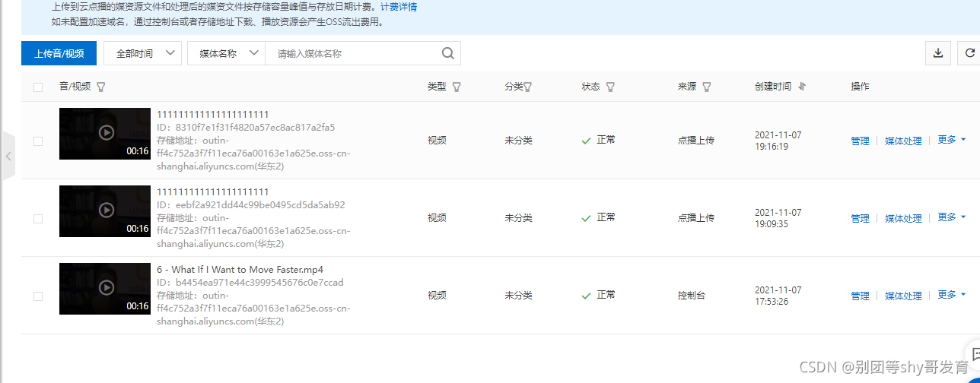Play the What If I Want to Move Faster video

click(107, 287)
